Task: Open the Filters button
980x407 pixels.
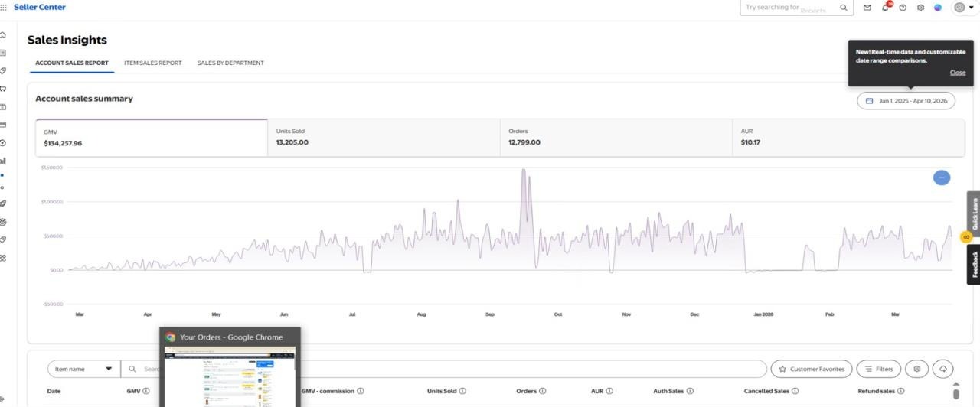Action: click(878, 369)
